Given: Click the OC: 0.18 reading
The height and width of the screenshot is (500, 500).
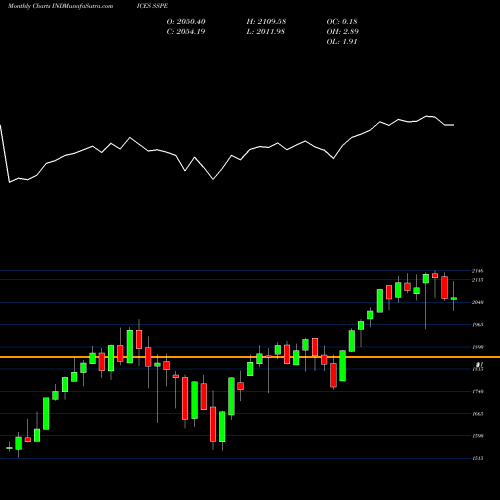Looking at the screenshot, I should tap(342, 22).
